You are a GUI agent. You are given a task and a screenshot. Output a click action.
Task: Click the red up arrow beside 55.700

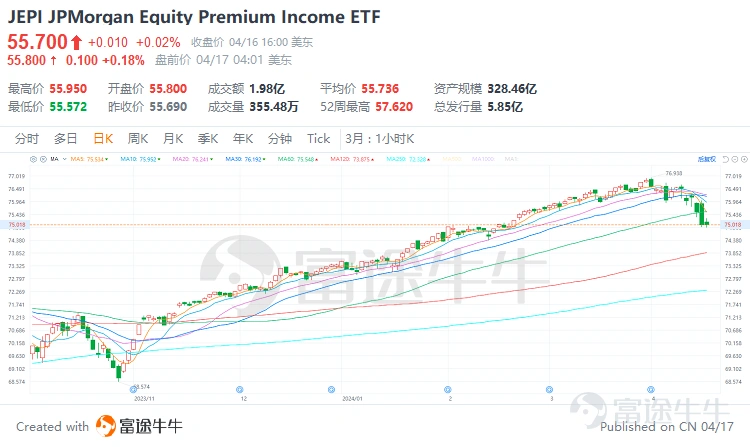[x=77, y=43]
